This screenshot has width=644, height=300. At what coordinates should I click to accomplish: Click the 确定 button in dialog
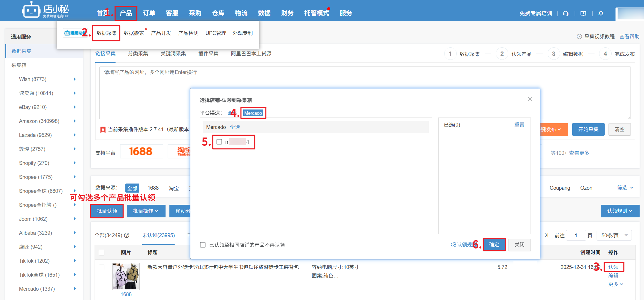click(x=494, y=245)
